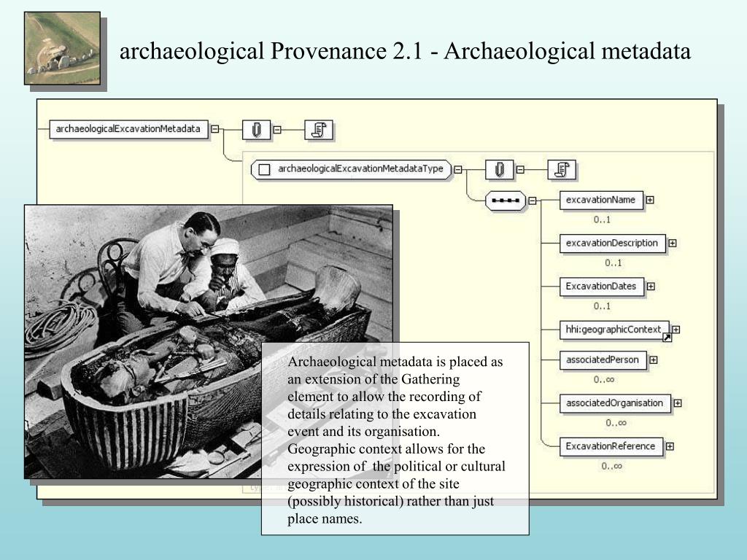Click the aerial site thumbnail image
Viewport: 747px width, 560px height.
pos(63,49)
